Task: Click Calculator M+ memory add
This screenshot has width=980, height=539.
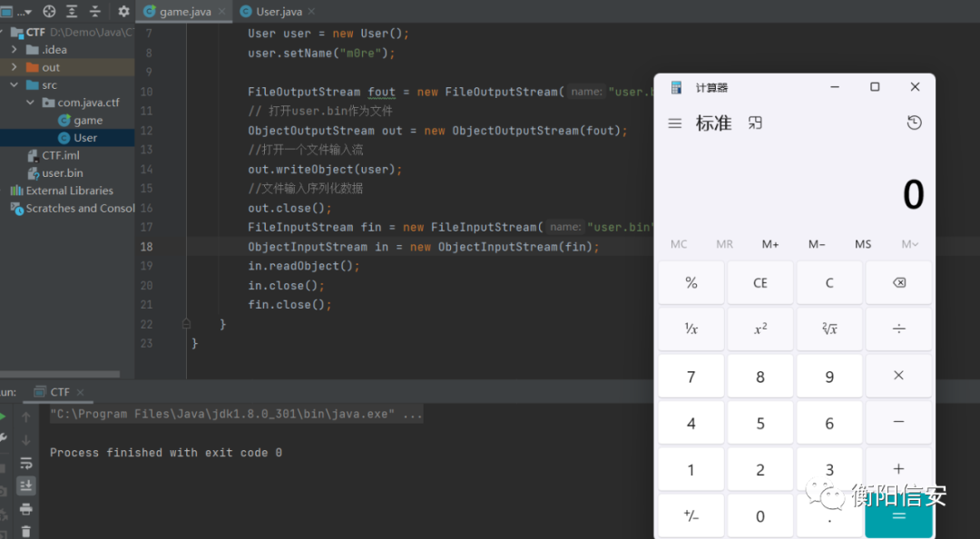Action: tap(770, 244)
